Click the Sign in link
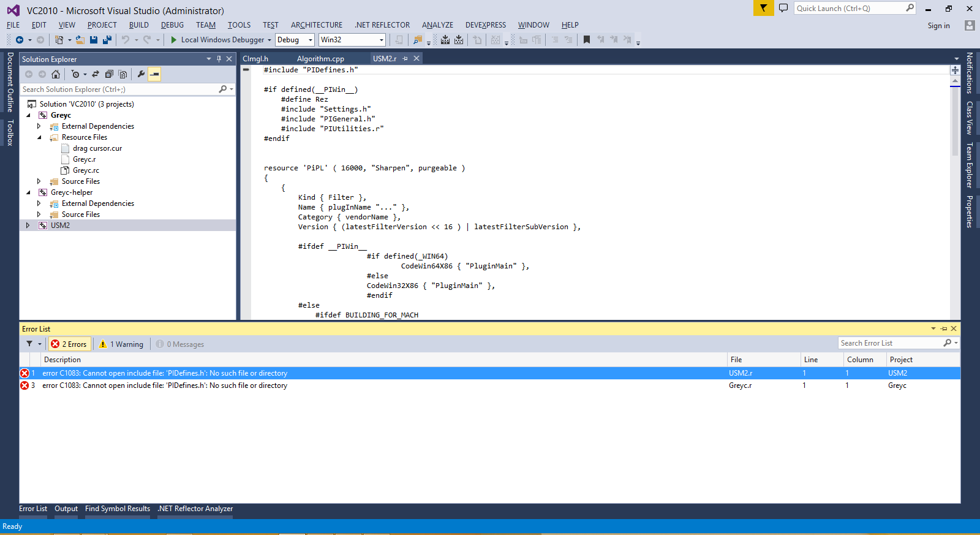 [938, 26]
